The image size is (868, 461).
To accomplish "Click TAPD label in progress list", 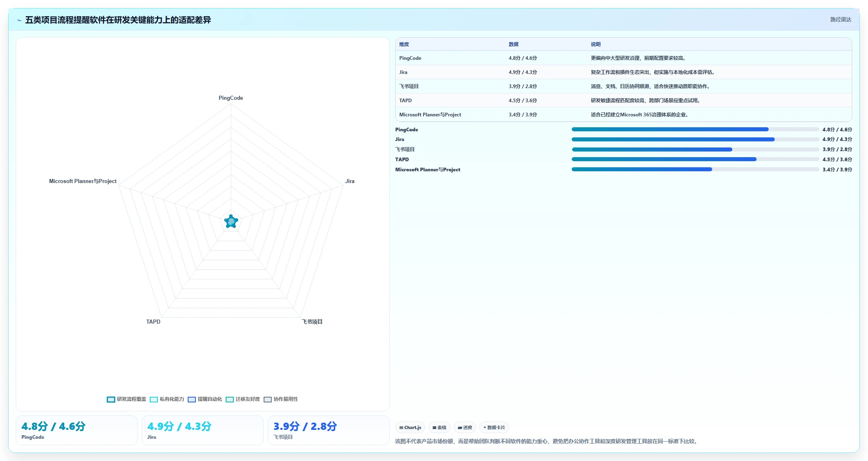I will click(x=402, y=160).
